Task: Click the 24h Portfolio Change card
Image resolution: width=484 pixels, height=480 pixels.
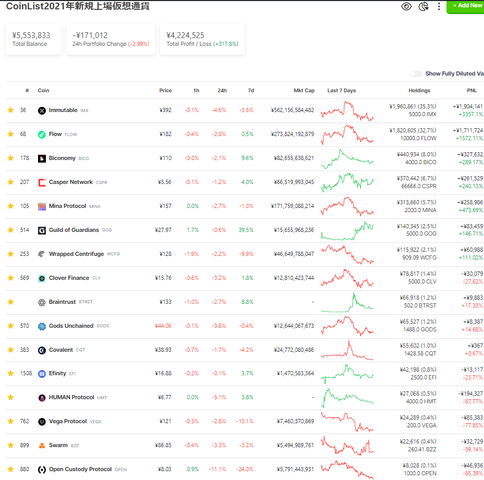Action: (111, 39)
